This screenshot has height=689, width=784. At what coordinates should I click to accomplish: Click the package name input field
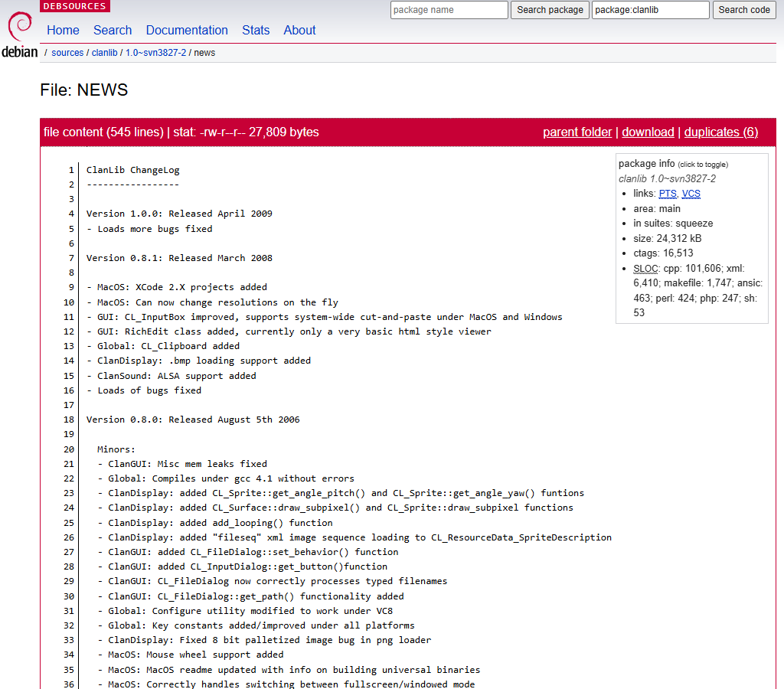pyautogui.click(x=449, y=10)
